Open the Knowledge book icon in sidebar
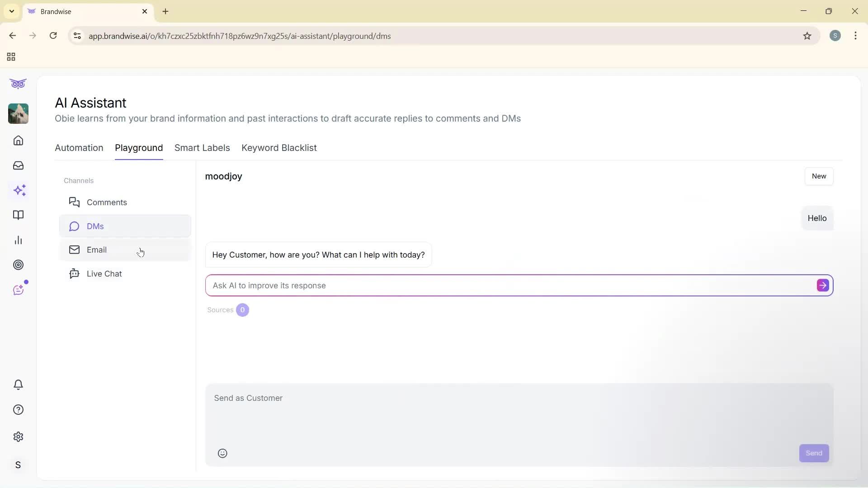Screen dimensions: 868x488 click(18, 216)
